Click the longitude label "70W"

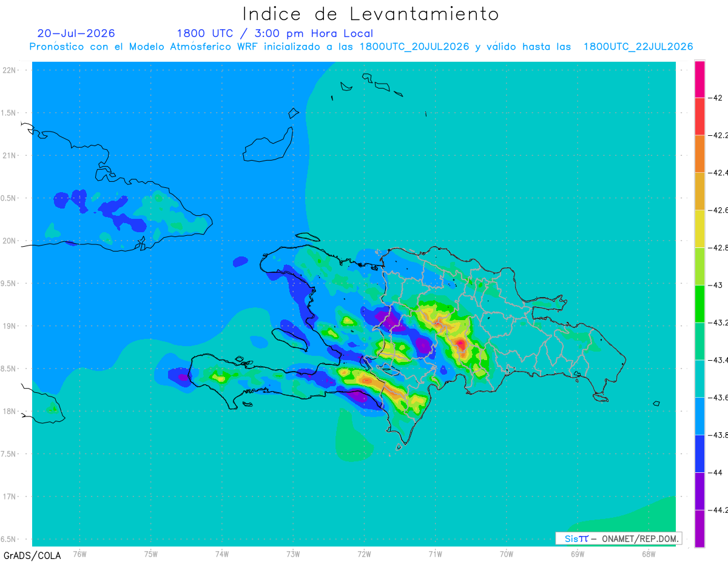507,554
